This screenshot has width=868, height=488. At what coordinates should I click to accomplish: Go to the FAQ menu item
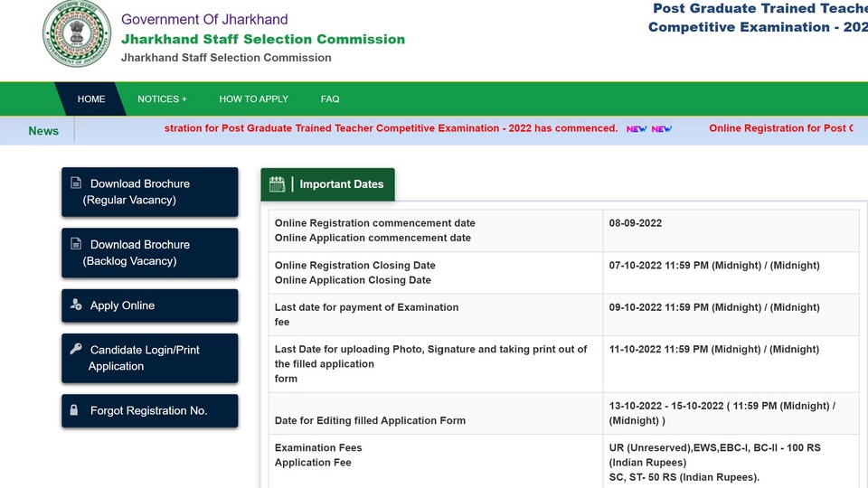[330, 99]
